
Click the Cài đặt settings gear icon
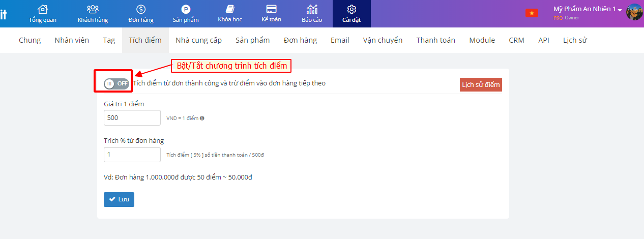(x=352, y=10)
